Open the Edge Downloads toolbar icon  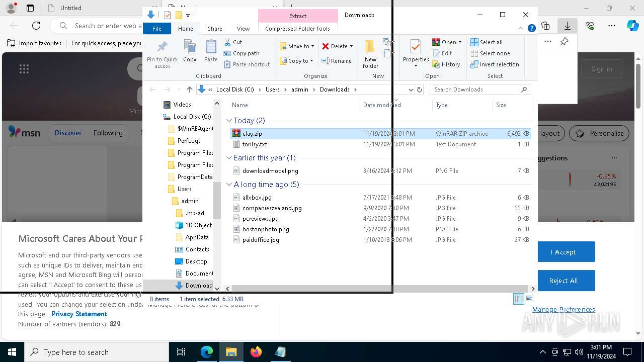coord(567,26)
